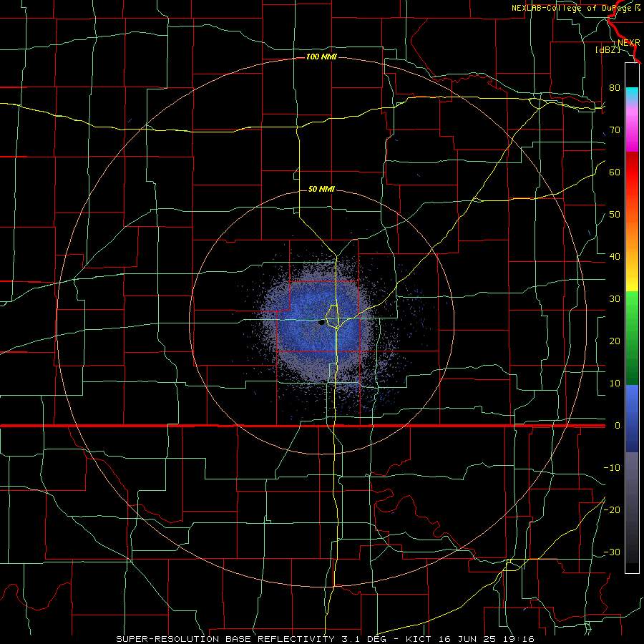The width and height of the screenshot is (644, 644).
Task: Click the 100 NMI range ring label
Action: point(321,57)
